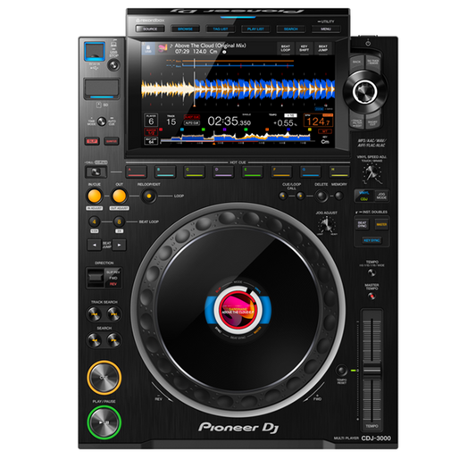Click the power icon at top right

coord(368,43)
